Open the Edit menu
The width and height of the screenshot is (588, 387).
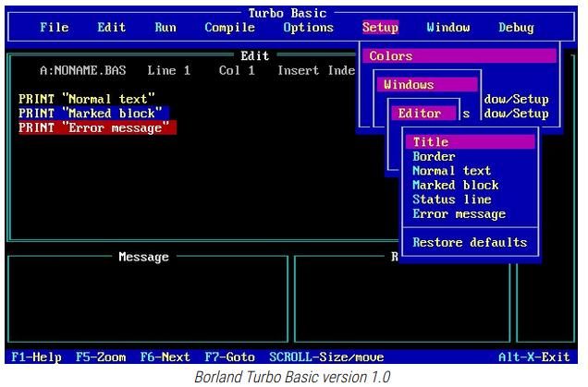click(111, 28)
